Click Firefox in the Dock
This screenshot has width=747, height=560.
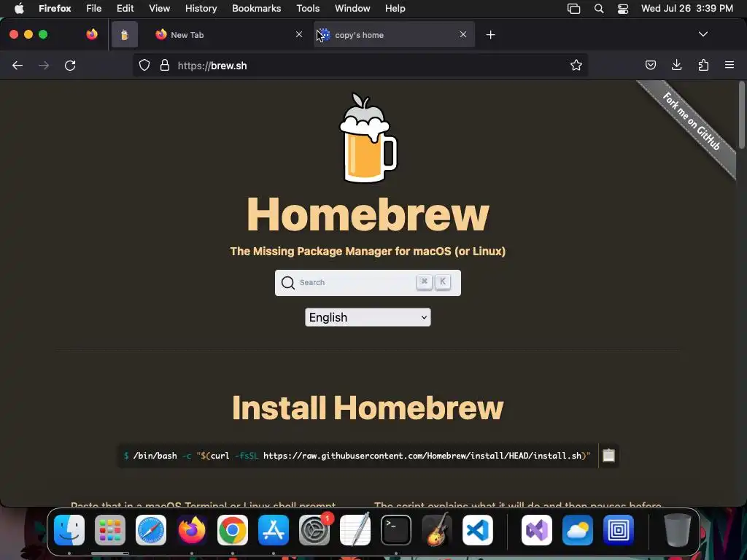tap(192, 530)
